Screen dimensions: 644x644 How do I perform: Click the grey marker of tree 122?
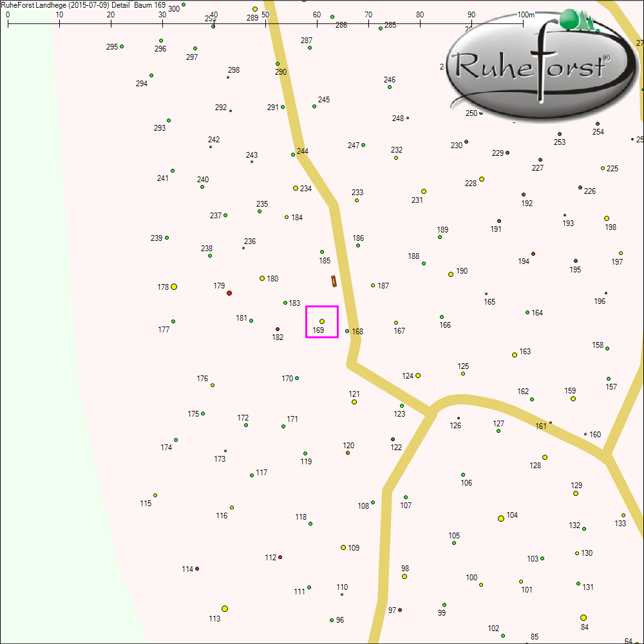point(393,439)
